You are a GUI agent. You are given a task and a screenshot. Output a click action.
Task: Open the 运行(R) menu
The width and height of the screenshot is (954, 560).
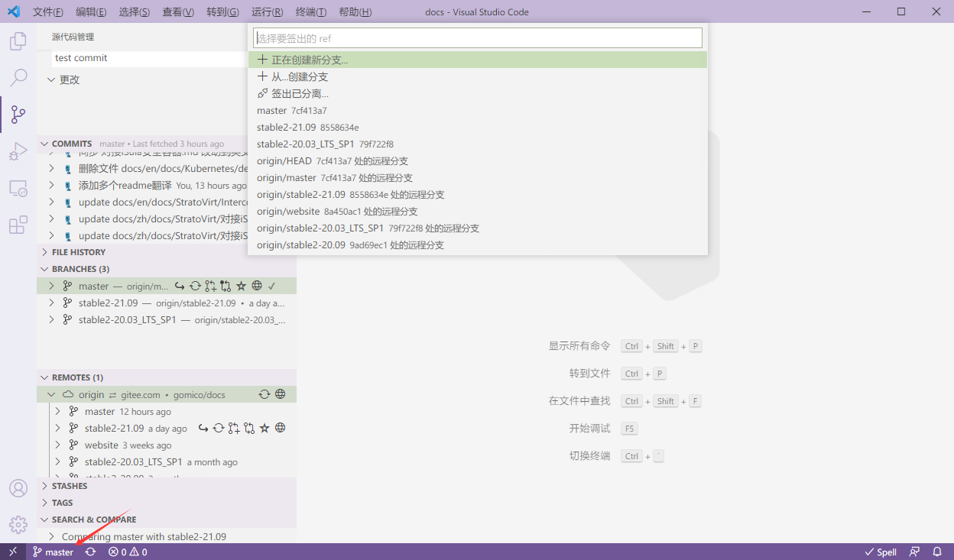click(267, 12)
